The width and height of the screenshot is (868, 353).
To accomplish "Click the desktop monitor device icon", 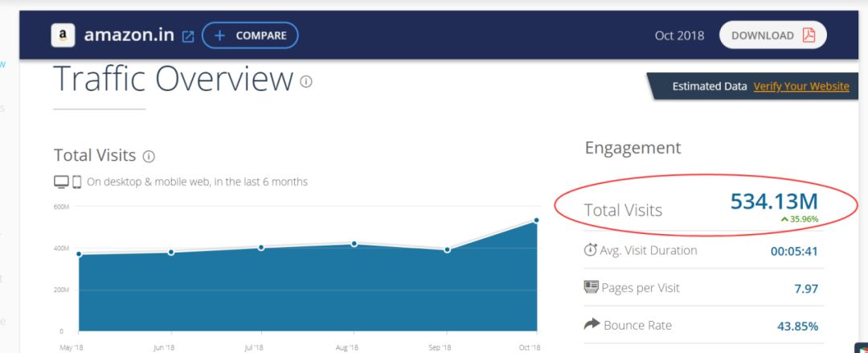I will click(x=61, y=182).
